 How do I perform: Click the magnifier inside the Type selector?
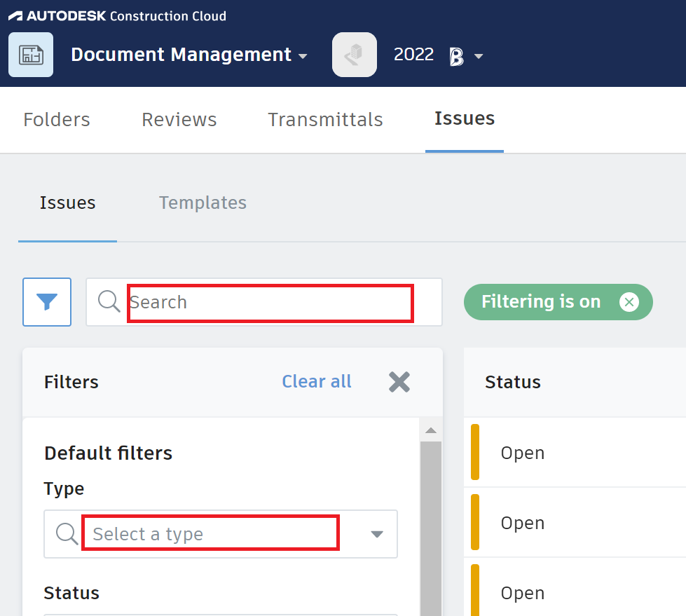point(67,534)
